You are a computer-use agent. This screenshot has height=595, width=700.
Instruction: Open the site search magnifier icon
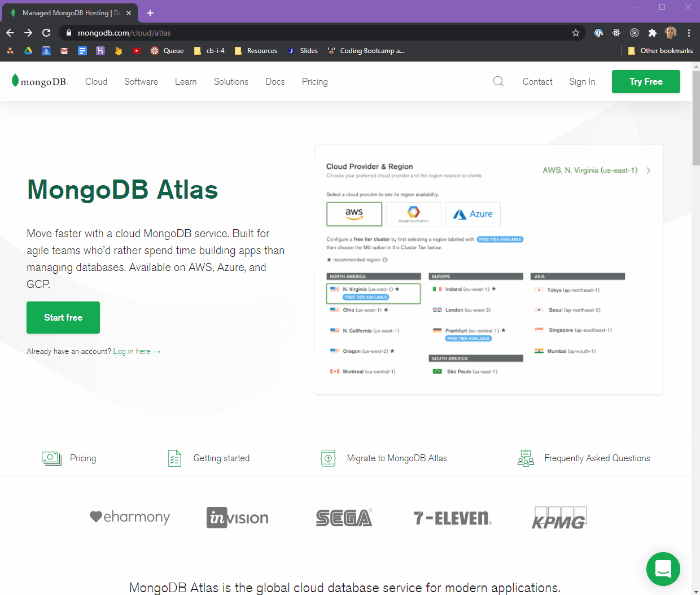click(498, 81)
